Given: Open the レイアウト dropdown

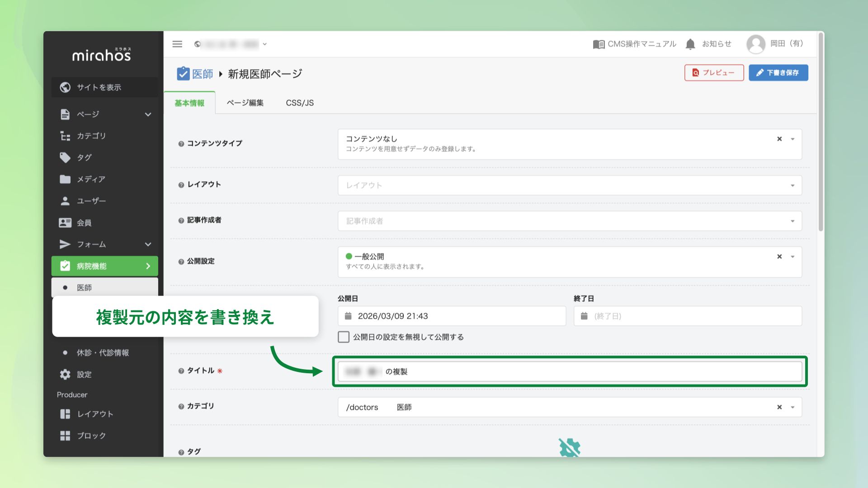Looking at the screenshot, I should coord(570,185).
